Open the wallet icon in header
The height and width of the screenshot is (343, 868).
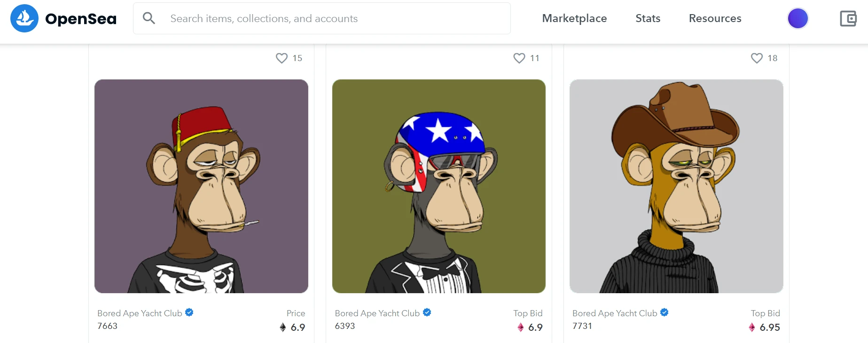coord(848,19)
